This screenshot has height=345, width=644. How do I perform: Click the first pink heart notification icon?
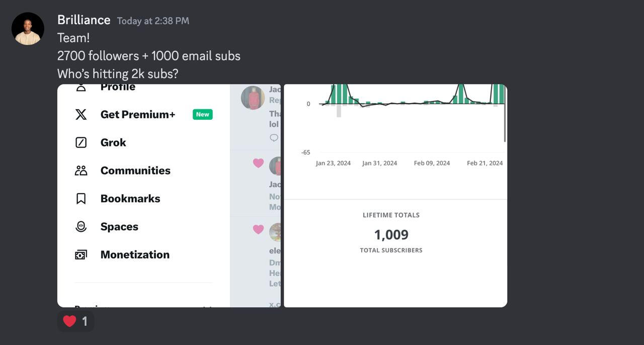point(258,163)
